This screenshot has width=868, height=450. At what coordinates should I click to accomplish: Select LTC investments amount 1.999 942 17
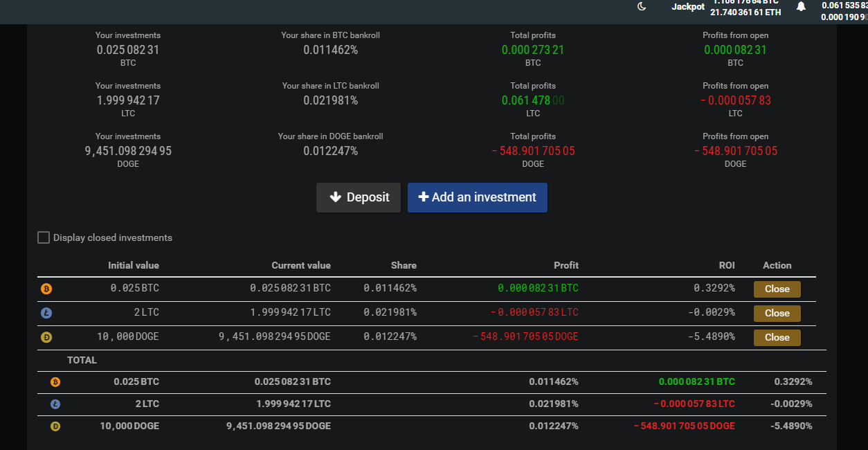click(128, 100)
